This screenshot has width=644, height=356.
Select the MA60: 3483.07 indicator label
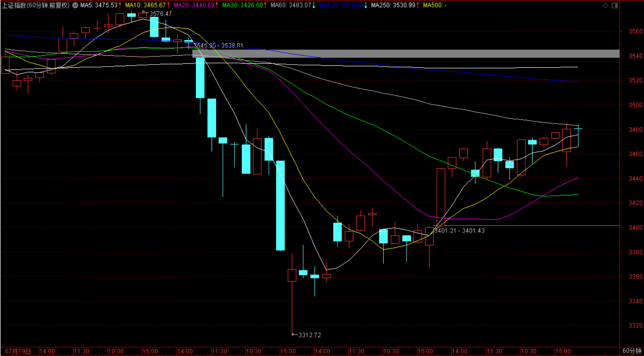(291, 5)
